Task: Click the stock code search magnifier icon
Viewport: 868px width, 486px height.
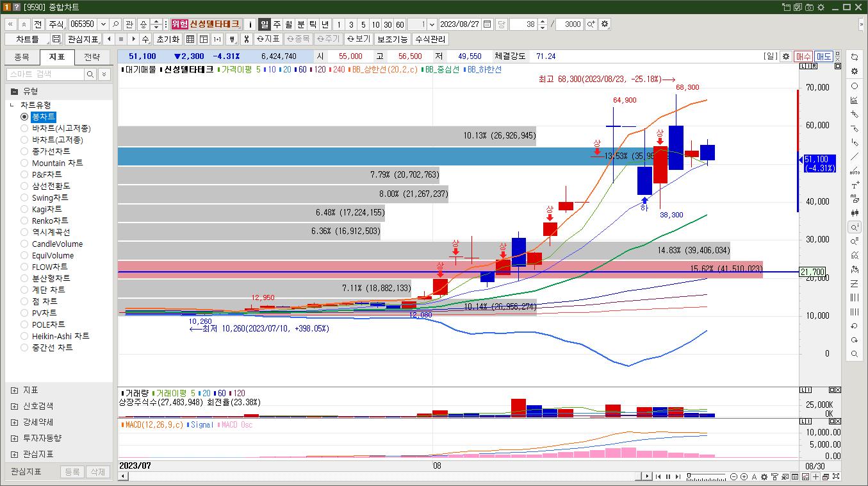Action: [116, 24]
